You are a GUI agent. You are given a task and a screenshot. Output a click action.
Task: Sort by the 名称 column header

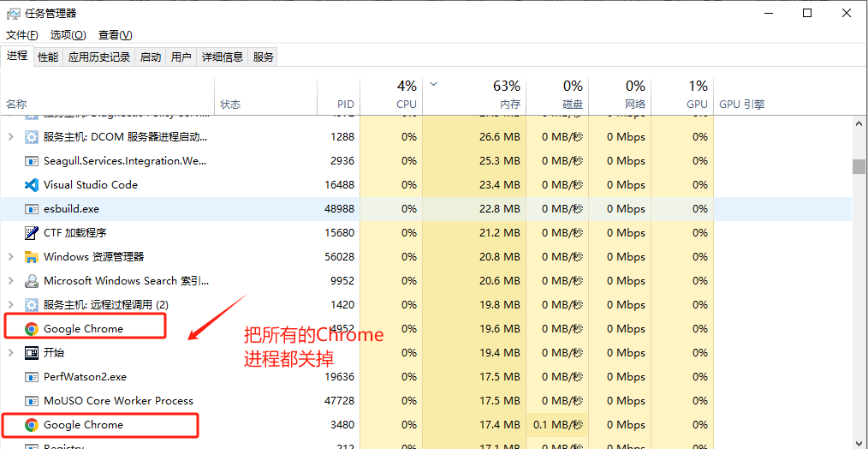coord(107,97)
